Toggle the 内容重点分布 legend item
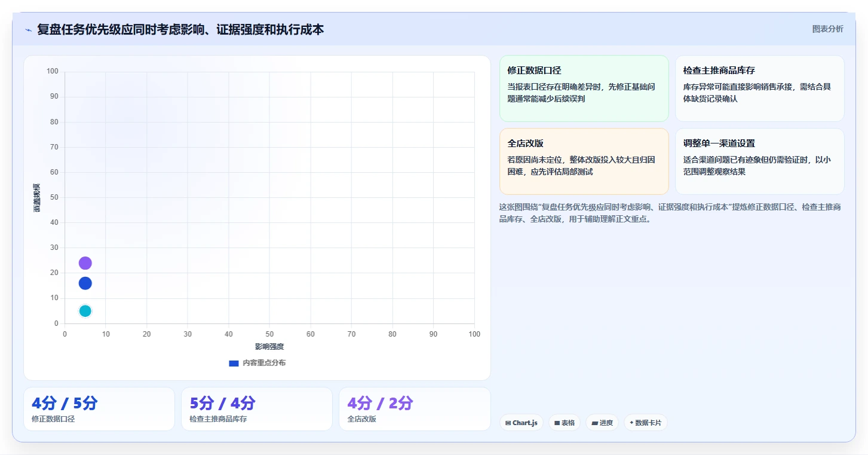The width and height of the screenshot is (868, 455). [x=257, y=363]
